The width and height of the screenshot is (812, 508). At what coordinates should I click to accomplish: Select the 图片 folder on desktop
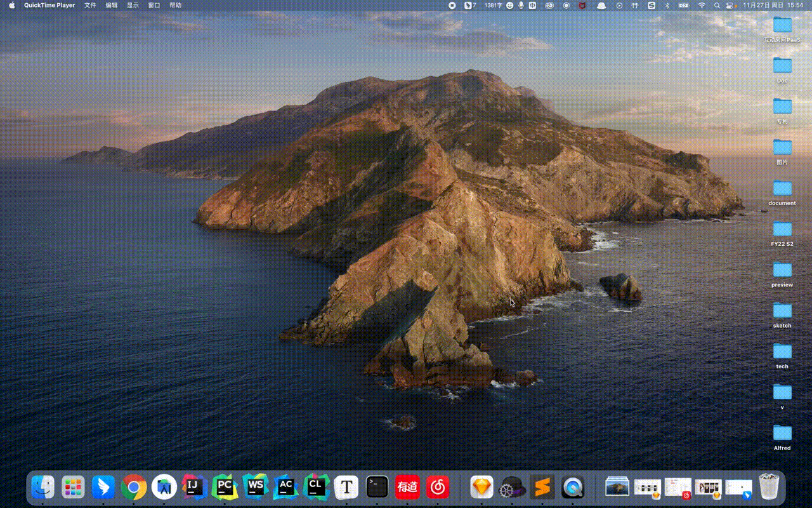tap(782, 152)
